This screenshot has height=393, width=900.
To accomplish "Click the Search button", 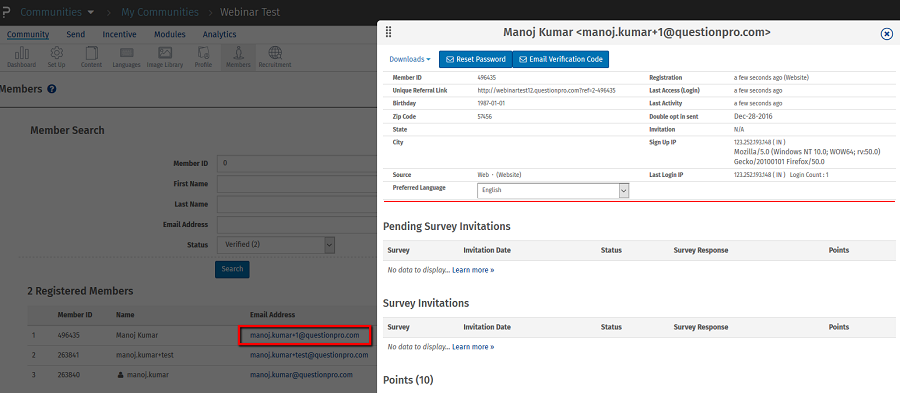I will (232, 269).
